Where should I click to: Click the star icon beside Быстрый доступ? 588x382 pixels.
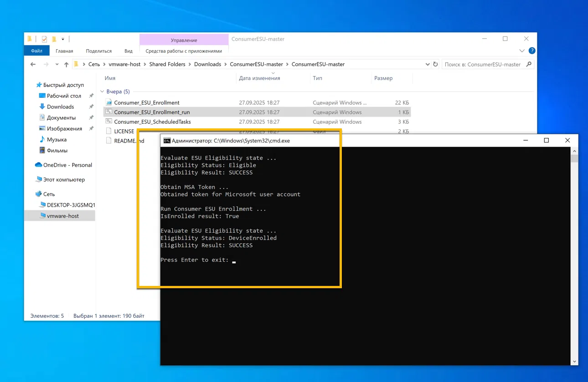tap(39, 85)
